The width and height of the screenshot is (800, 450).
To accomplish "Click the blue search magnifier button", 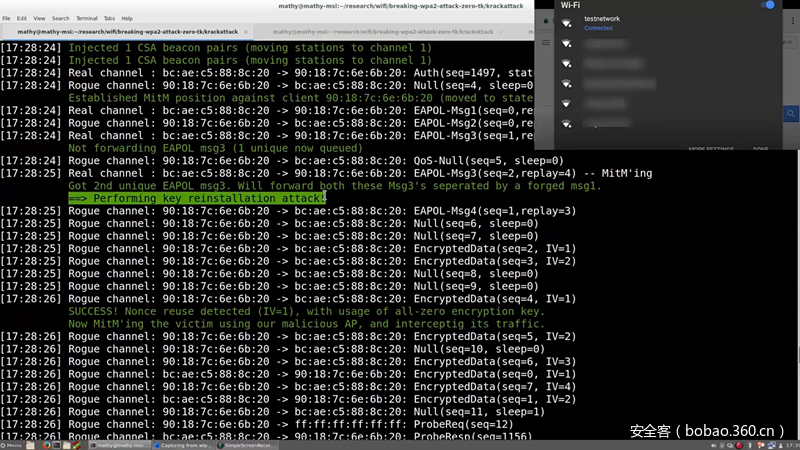I will click(791, 114).
